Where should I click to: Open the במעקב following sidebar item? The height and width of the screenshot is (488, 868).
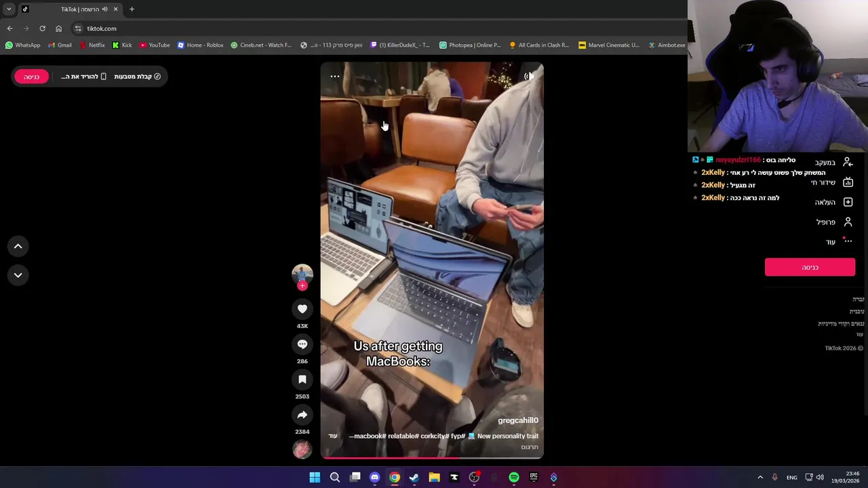pyautogui.click(x=833, y=163)
